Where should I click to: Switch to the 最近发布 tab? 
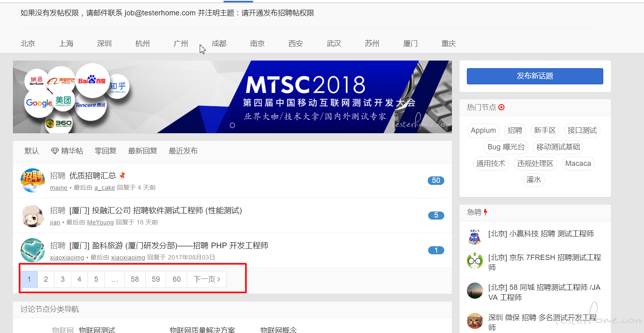[x=183, y=151]
